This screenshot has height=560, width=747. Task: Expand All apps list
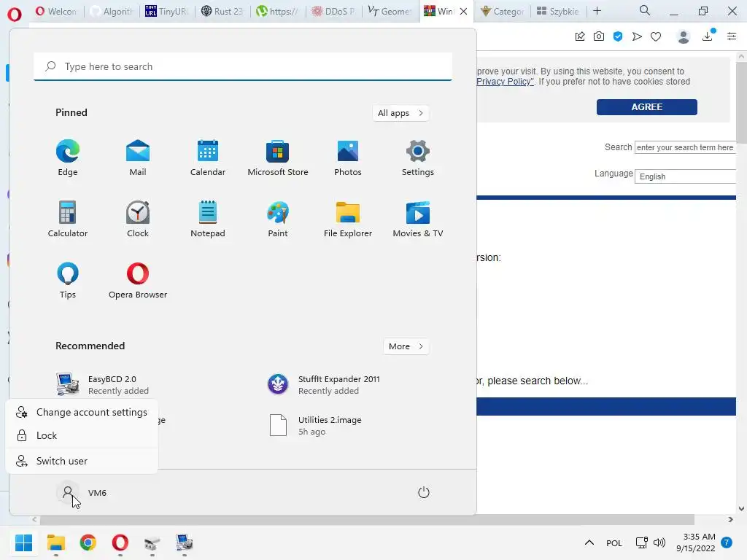(x=400, y=113)
